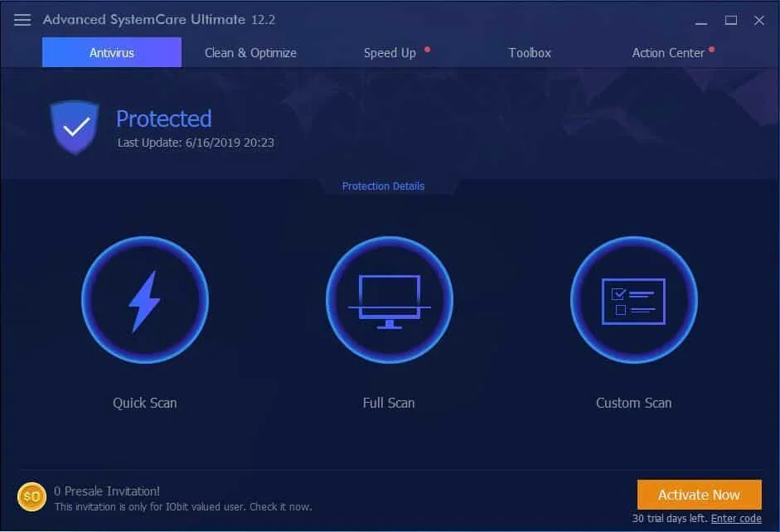This screenshot has width=780, height=532.
Task: Click the Protected status heading
Action: [x=163, y=118]
